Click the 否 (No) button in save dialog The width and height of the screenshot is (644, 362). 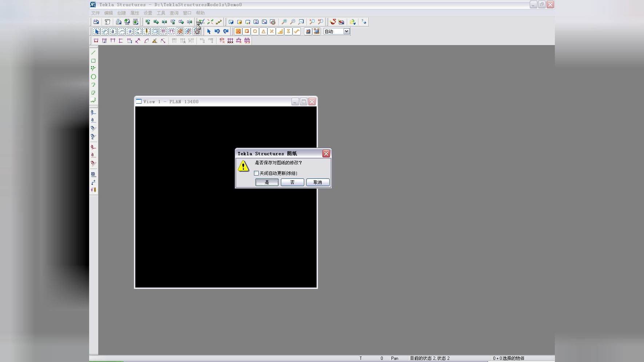(x=292, y=182)
